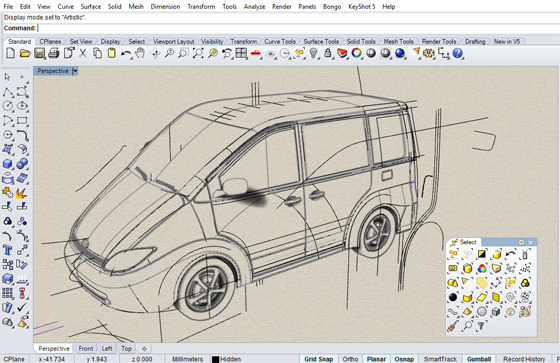Image resolution: width=560 pixels, height=363 pixels.
Task: Open the Select panel gear options
Action: 521,242
